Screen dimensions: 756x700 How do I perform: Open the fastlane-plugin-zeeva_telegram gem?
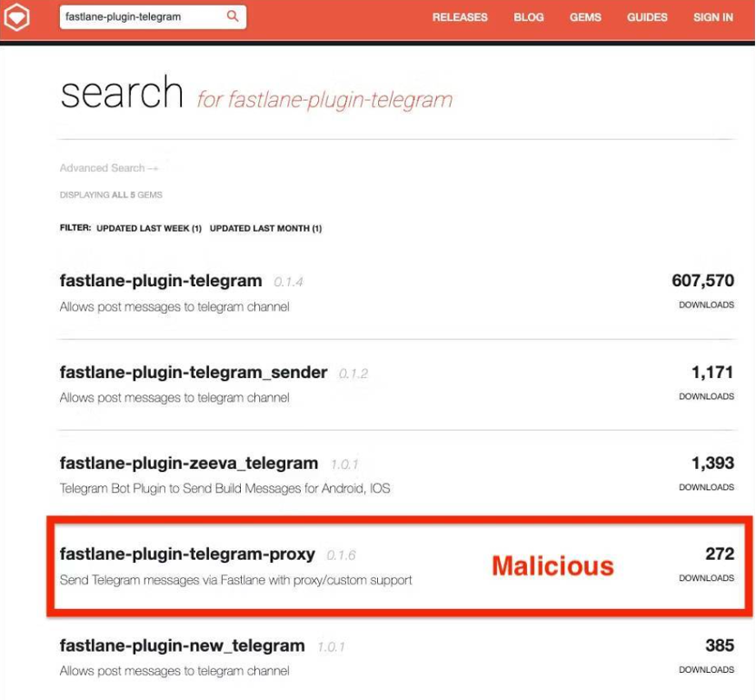click(189, 463)
